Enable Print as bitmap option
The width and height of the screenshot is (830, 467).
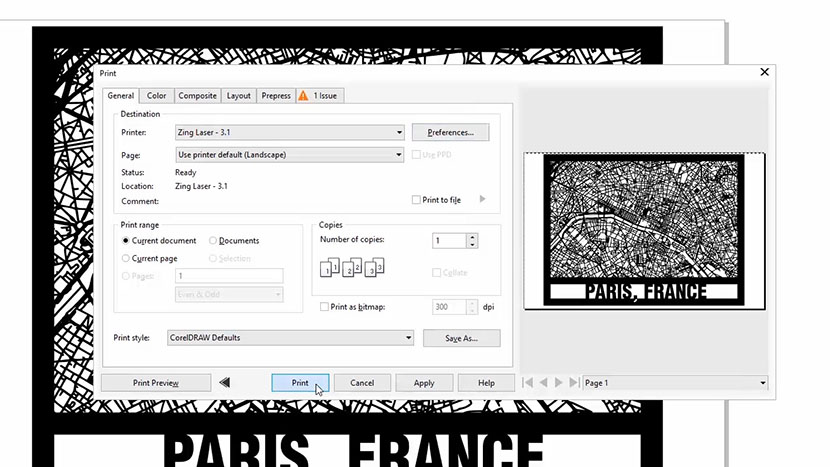pos(324,307)
